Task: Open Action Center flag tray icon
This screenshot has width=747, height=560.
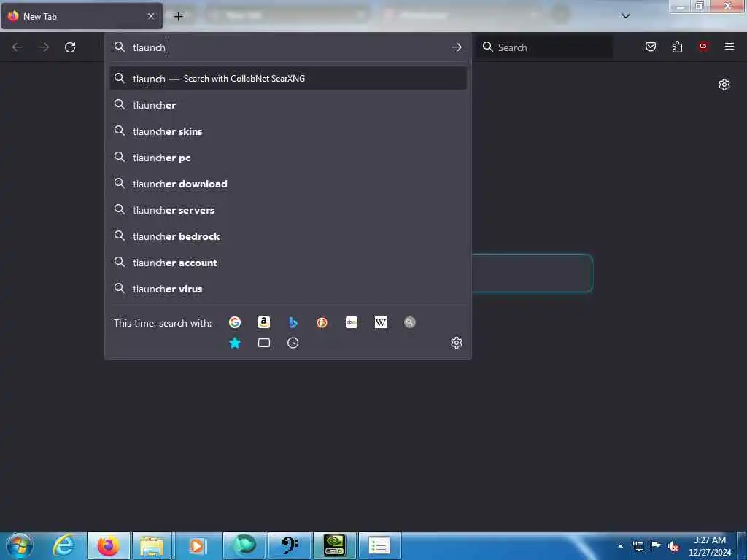Action: click(656, 546)
